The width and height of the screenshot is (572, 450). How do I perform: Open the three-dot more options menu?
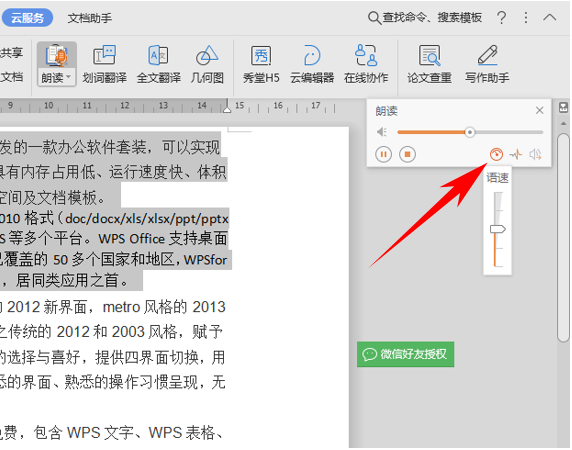tap(526, 18)
